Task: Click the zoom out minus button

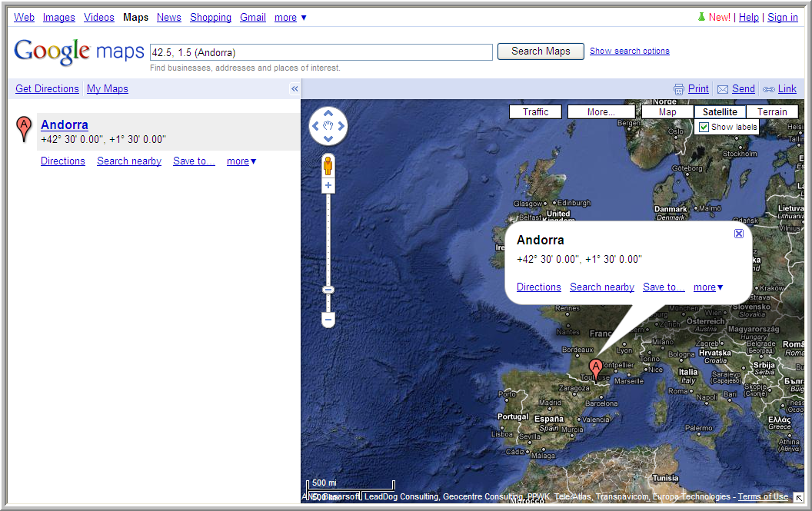Action: (x=328, y=319)
